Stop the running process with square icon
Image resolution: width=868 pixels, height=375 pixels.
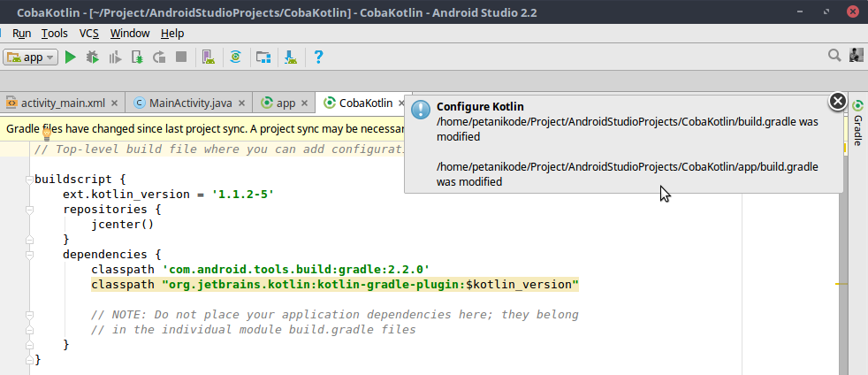click(181, 57)
